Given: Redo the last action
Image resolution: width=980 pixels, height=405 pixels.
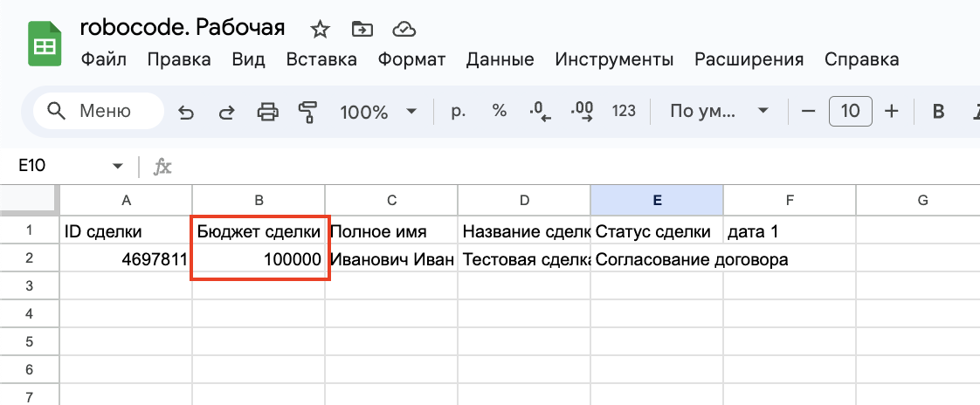Looking at the screenshot, I should coord(226,112).
